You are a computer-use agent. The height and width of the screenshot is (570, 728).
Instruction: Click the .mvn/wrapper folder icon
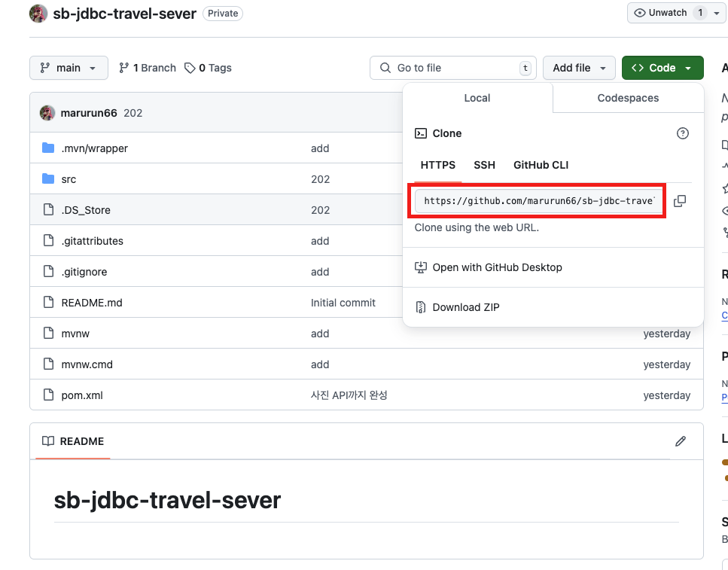48,148
